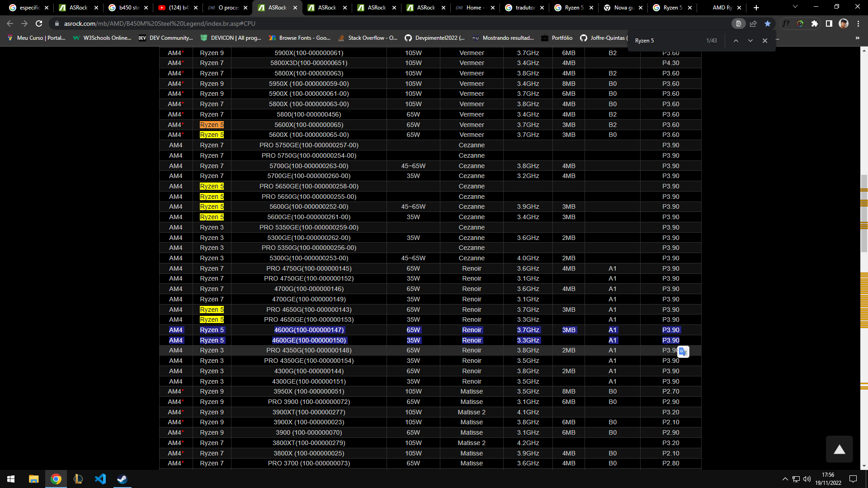
Task: Click the Google Translate popup icon
Action: [x=683, y=352]
